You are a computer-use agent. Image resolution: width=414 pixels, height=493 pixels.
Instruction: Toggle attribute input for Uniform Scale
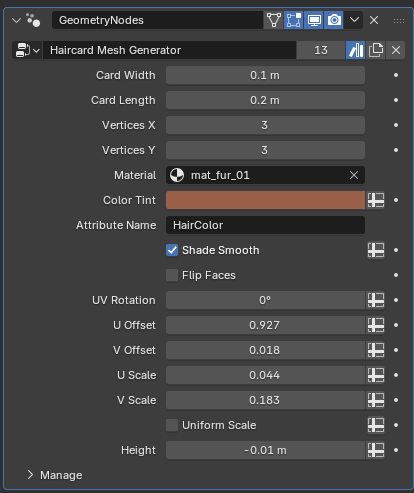[376, 425]
